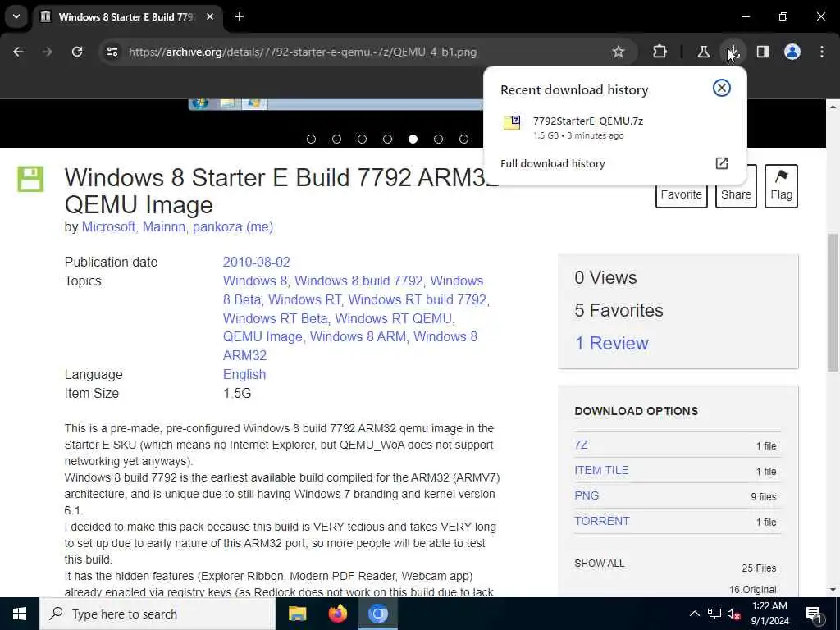840x630 pixels.
Task: Open the Windows RT Beta topic
Action: tap(275, 318)
